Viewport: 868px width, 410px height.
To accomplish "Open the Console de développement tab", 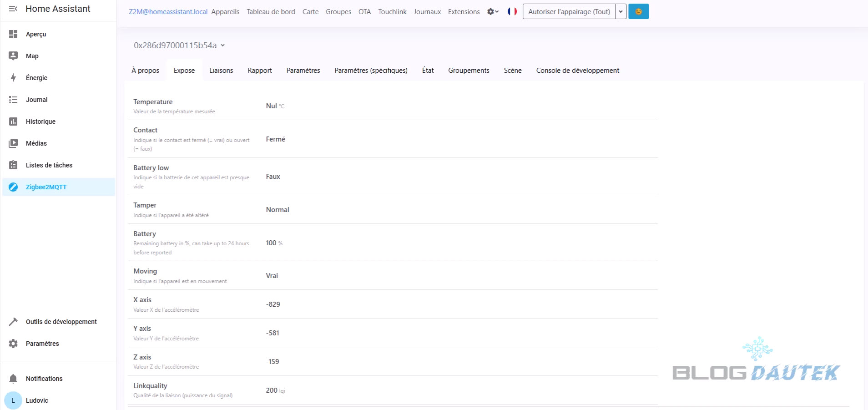I will pyautogui.click(x=577, y=71).
